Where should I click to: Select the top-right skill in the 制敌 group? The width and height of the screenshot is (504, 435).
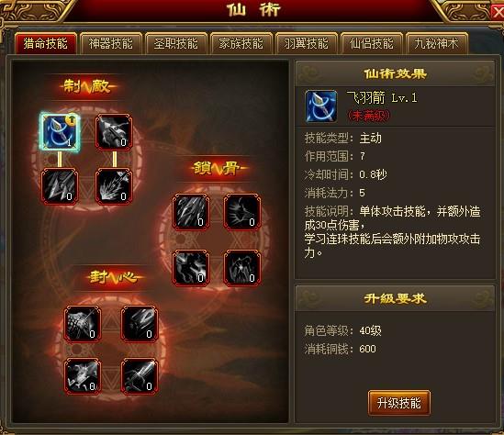pyautogui.click(x=114, y=132)
